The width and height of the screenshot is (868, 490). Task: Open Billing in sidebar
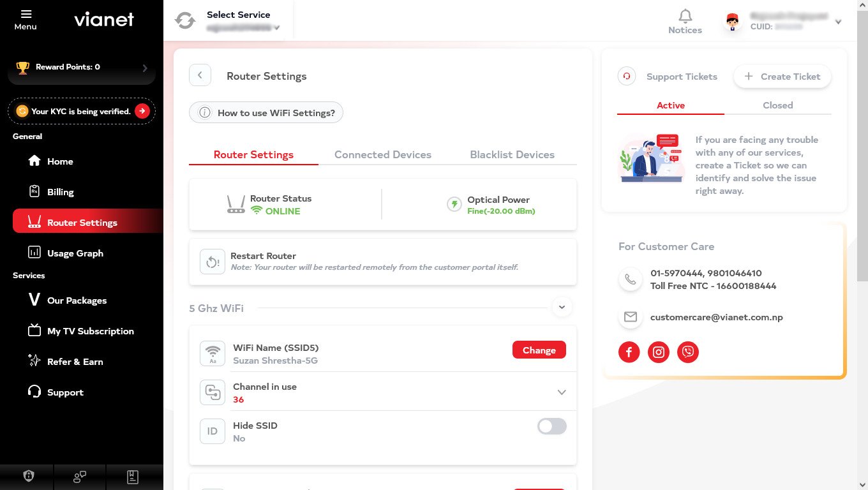[88, 192]
